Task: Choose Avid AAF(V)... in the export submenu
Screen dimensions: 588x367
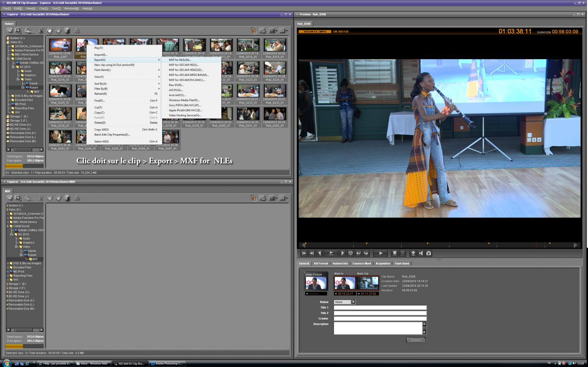Action: click(x=191, y=95)
